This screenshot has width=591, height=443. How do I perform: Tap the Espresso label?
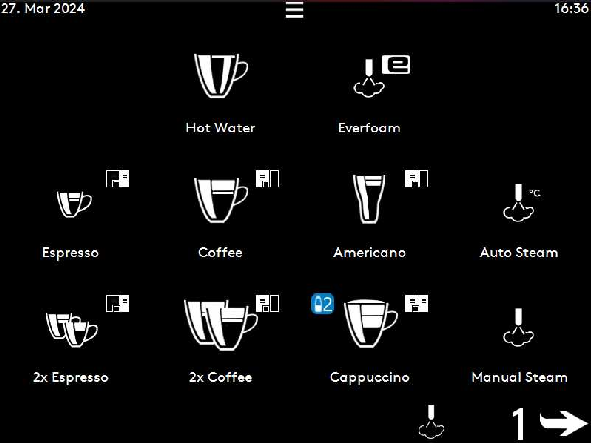coord(70,253)
